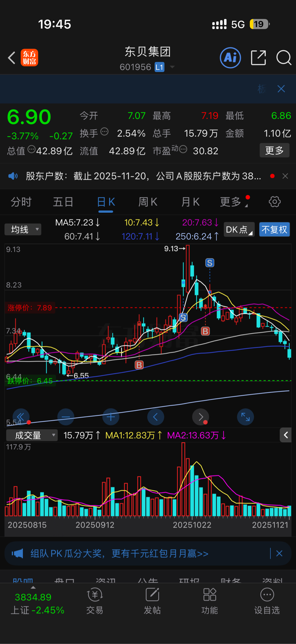Open the stock code 601956 dropdown arrow

click(x=172, y=67)
